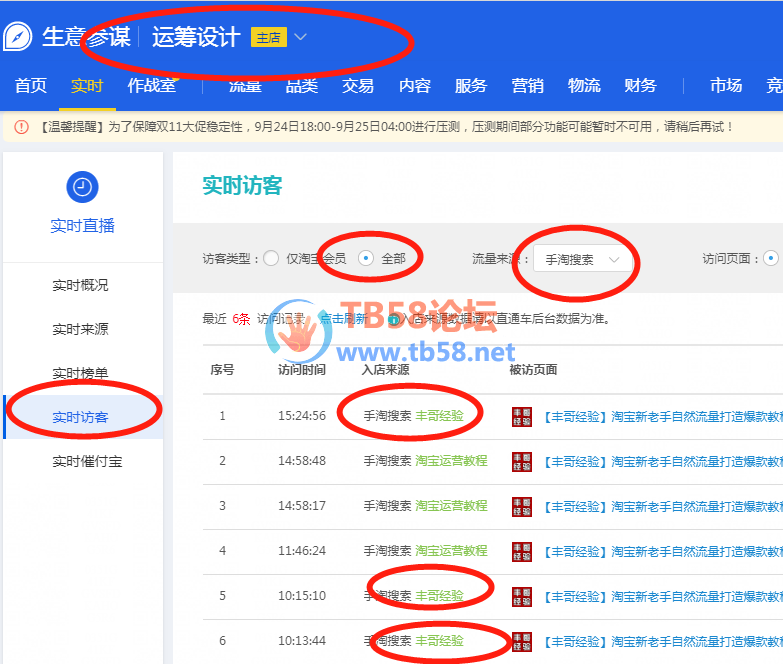Click the product thumbnail icon in row 4
This screenshot has height=664, width=783.
point(521,551)
